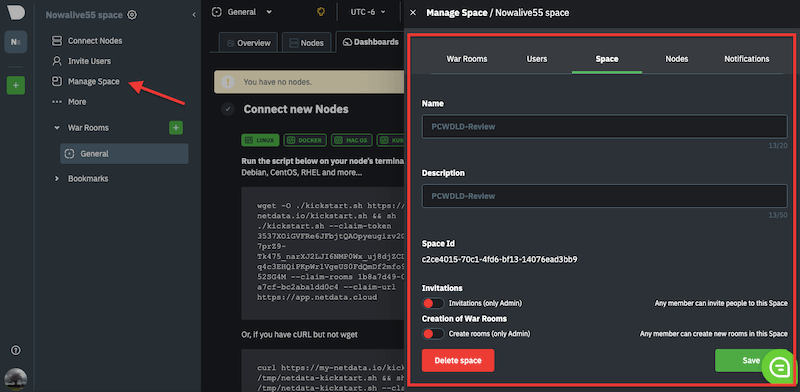The height and width of the screenshot is (392, 800).
Task: Expand the Bookmarks section
Action: [x=57, y=179]
